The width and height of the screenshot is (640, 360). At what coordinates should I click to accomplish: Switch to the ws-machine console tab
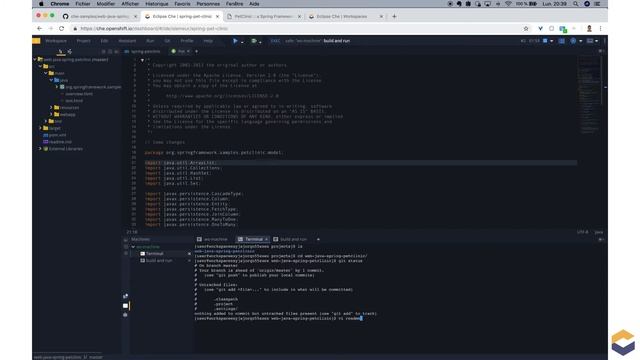click(x=212, y=239)
